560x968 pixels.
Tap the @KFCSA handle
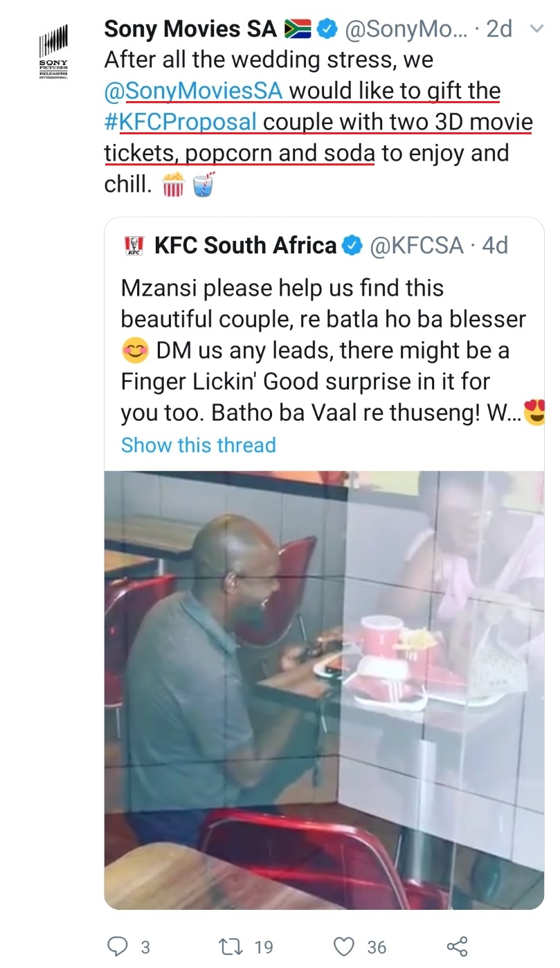click(x=417, y=246)
